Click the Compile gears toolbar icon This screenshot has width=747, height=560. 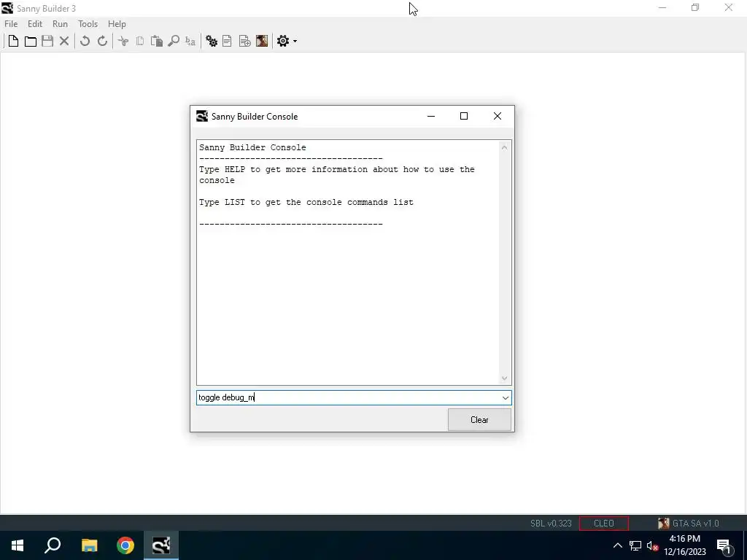tap(212, 41)
